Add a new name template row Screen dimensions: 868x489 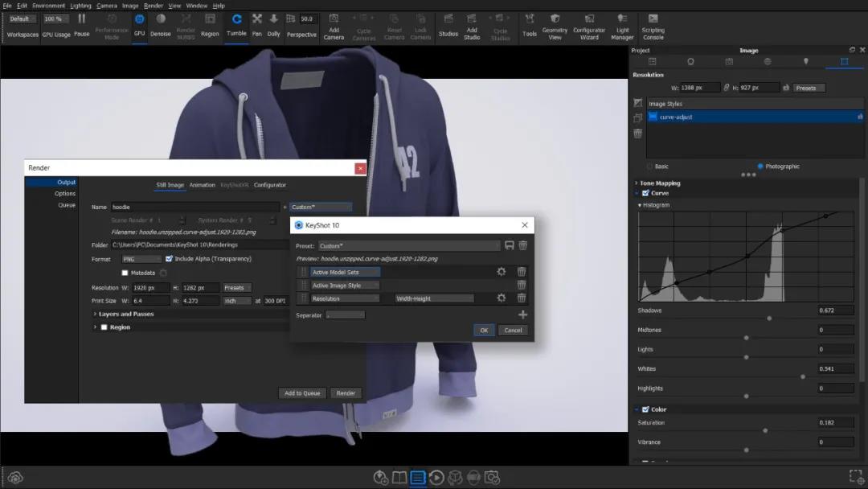point(522,314)
